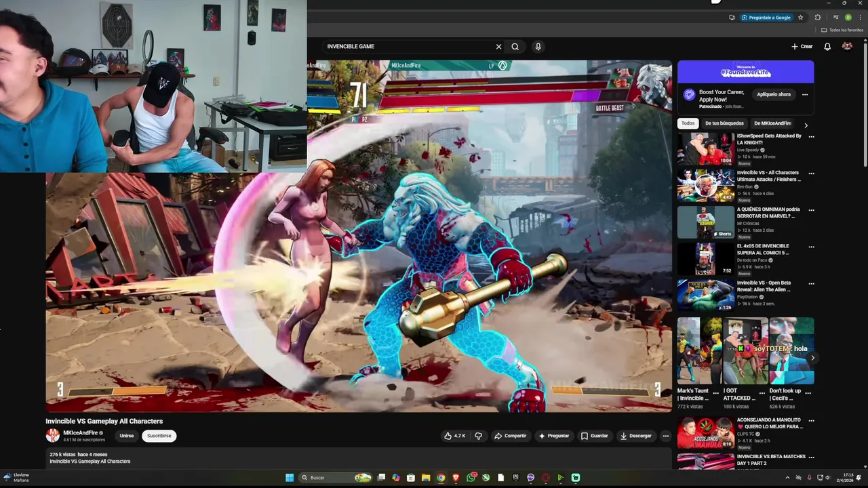Bookmark this page with the star icon
868x488 pixels.
(x=800, y=18)
